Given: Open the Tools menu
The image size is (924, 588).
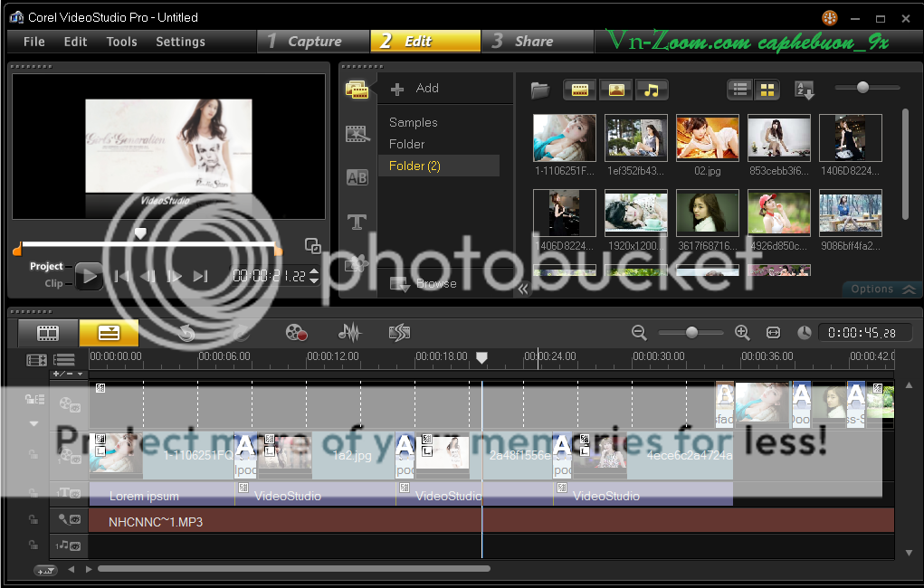Looking at the screenshot, I should click(x=121, y=42).
